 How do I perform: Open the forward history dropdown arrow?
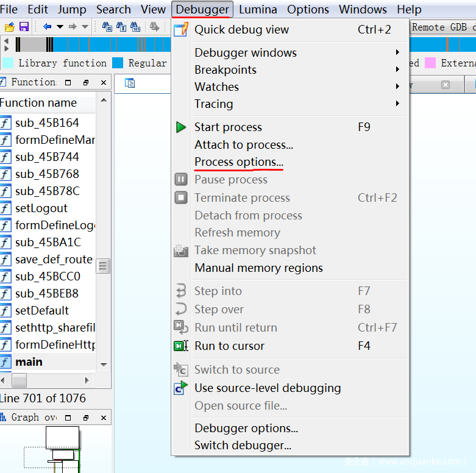[x=85, y=27]
